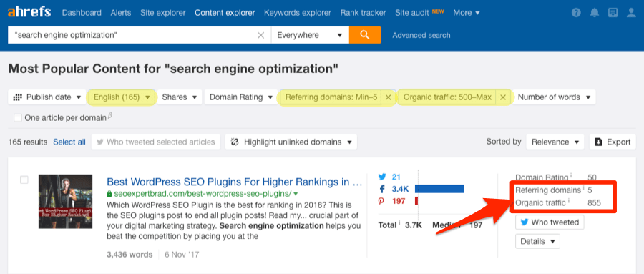Open the notifications bell icon
Image resolution: width=644 pixels, height=274 pixels.
(x=595, y=13)
